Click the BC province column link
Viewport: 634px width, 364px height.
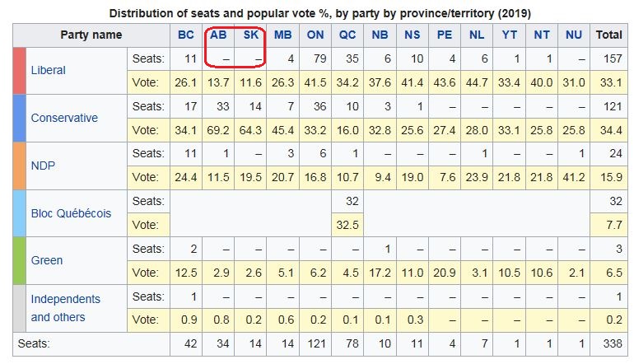(x=187, y=35)
